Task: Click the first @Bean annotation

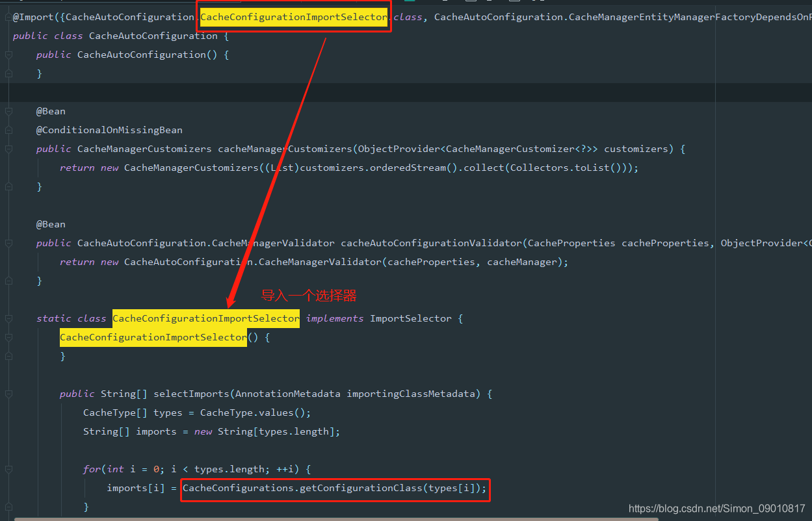Action: click(x=51, y=111)
